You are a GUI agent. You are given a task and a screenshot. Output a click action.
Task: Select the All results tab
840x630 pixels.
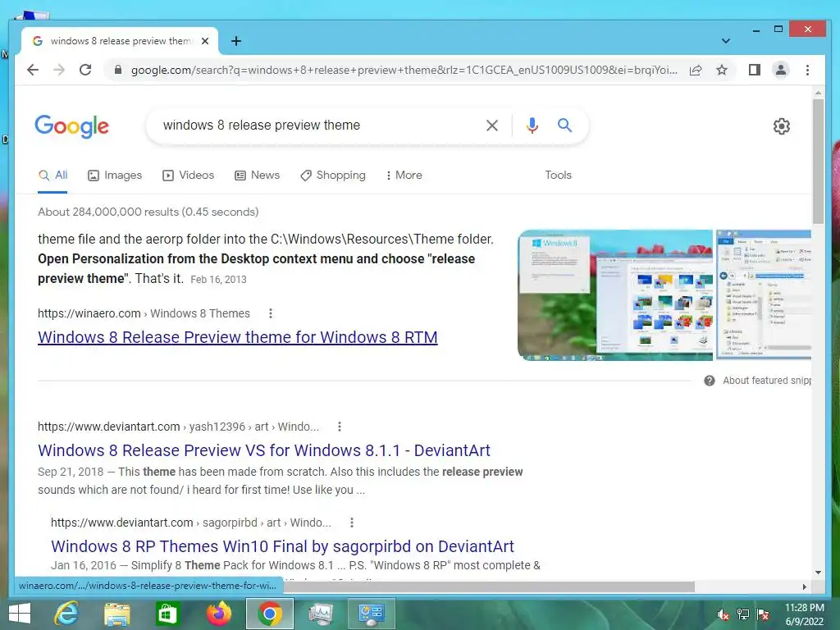click(x=53, y=176)
